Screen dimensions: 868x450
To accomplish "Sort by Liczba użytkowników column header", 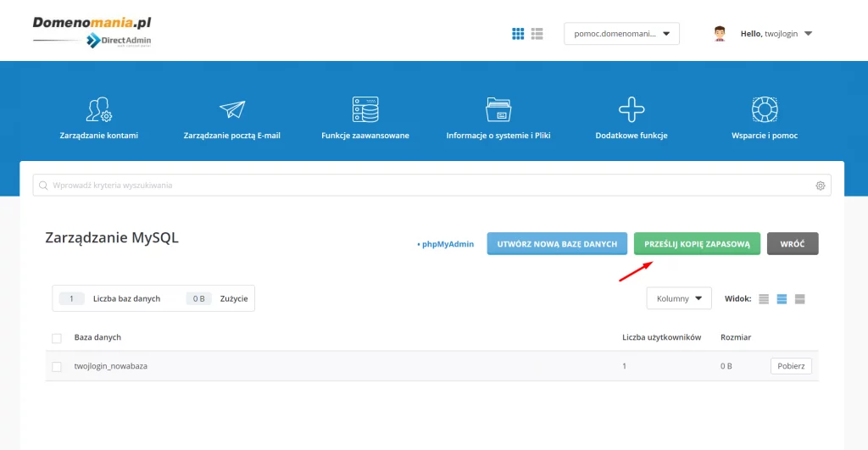I will pos(661,337).
